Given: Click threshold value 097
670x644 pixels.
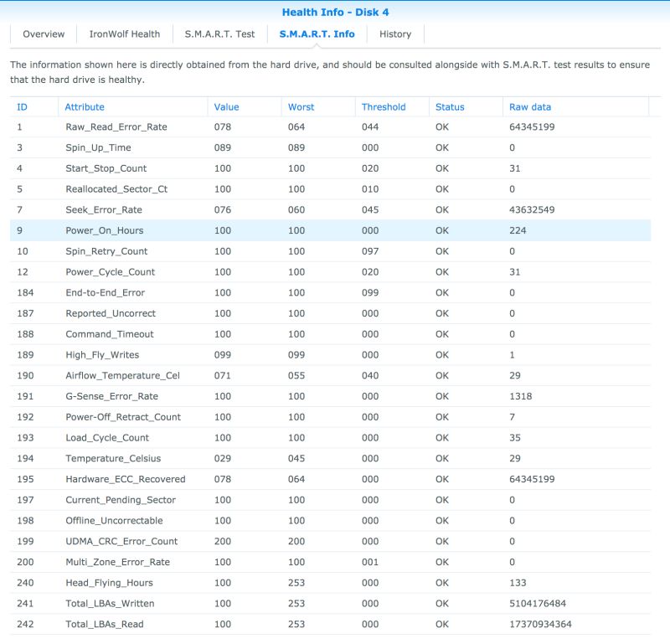Looking at the screenshot, I should [x=370, y=251].
